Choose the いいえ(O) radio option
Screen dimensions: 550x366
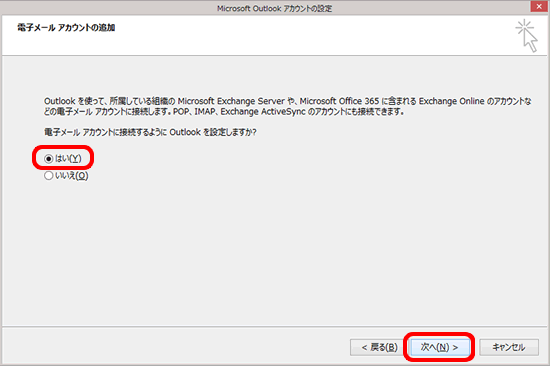48,175
